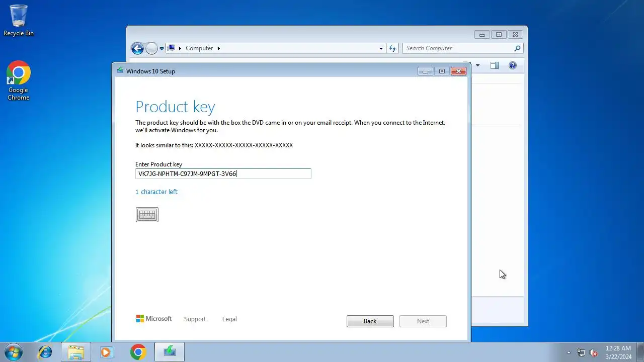Viewport: 644px width, 362px height.
Task: Open the on-screen keyboard icon
Action: 147,215
